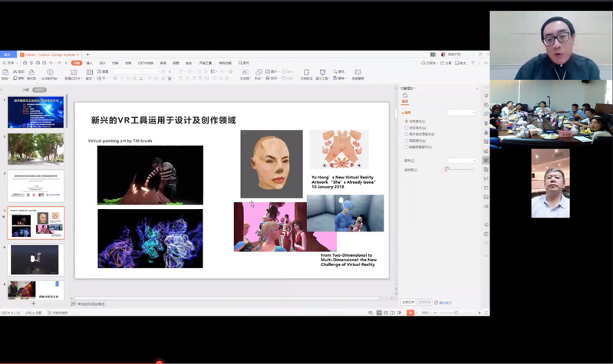Select slide 5 thumbnail with dark background
613x364 pixels.
coord(35,260)
